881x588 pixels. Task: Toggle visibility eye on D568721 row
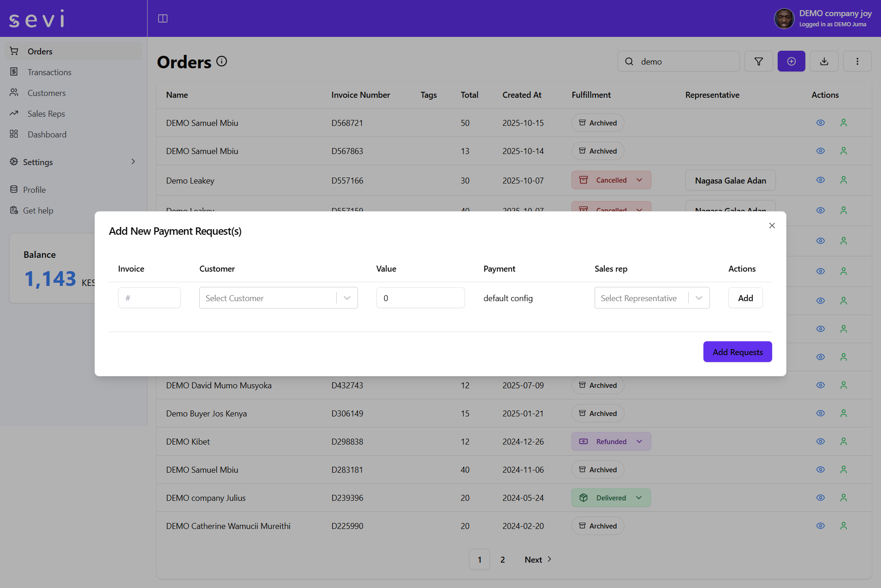tap(820, 123)
